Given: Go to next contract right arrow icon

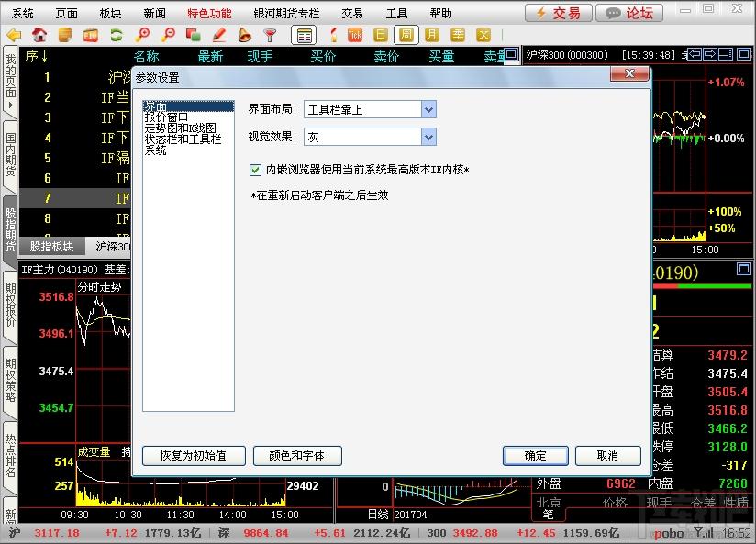Looking at the screenshot, I should (x=710, y=54).
